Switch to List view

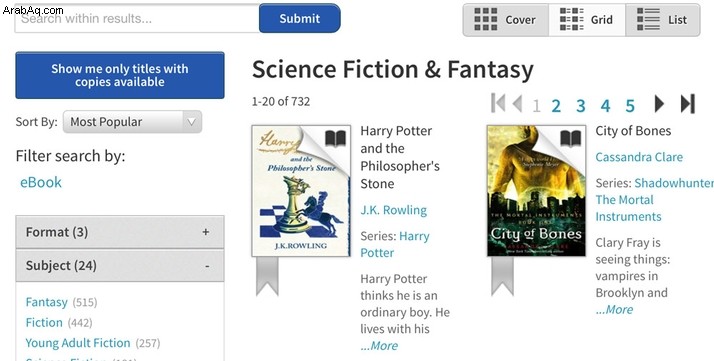pos(663,20)
